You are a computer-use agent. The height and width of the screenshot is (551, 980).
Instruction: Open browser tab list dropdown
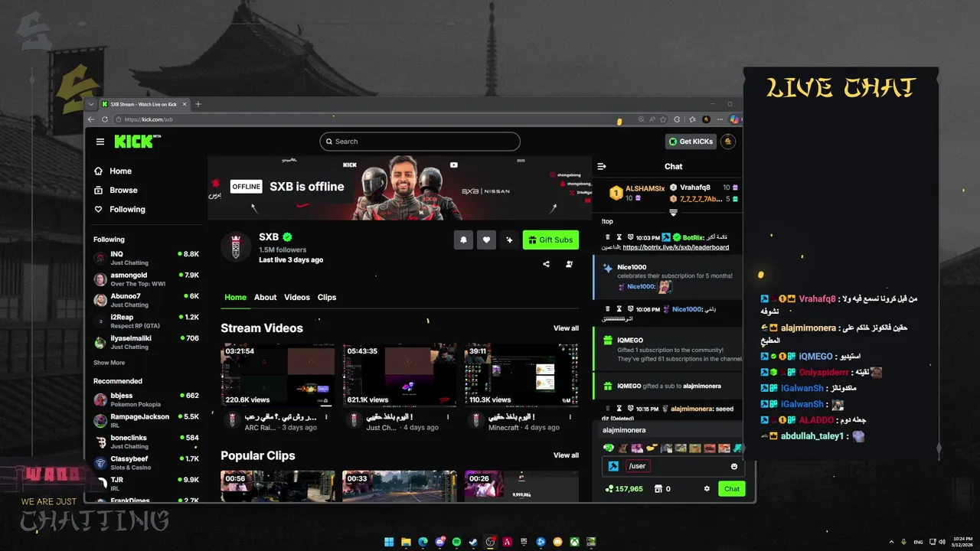coord(91,104)
